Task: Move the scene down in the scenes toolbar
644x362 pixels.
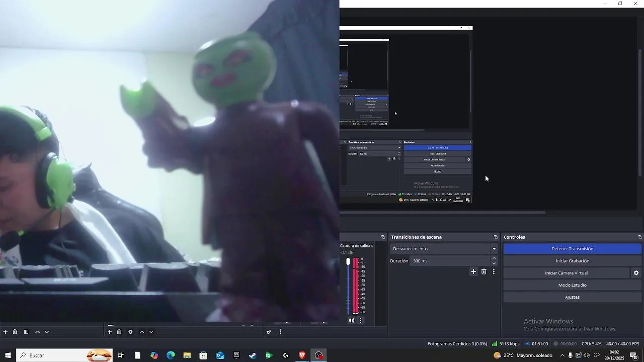Action: [47, 332]
